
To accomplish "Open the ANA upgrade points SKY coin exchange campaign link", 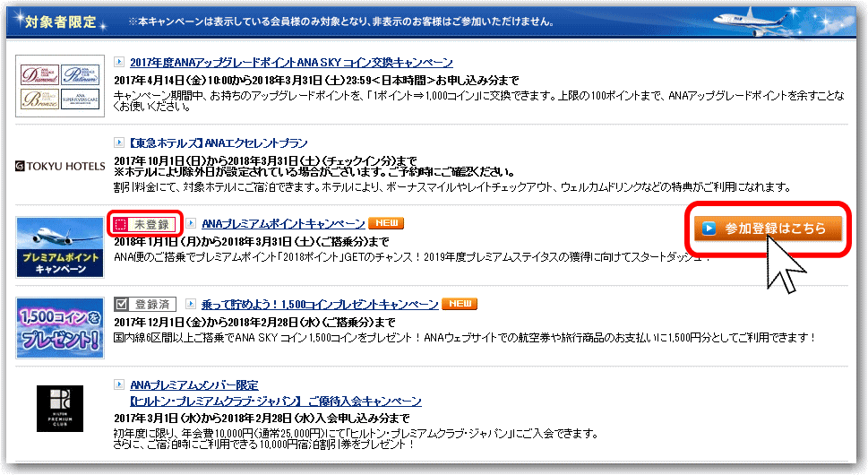I will click(291, 63).
